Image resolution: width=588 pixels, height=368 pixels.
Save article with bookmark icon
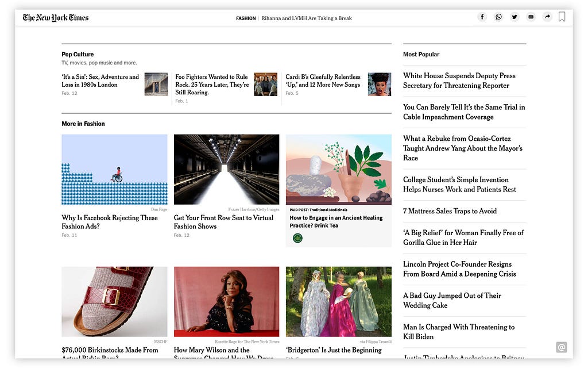[x=562, y=17]
